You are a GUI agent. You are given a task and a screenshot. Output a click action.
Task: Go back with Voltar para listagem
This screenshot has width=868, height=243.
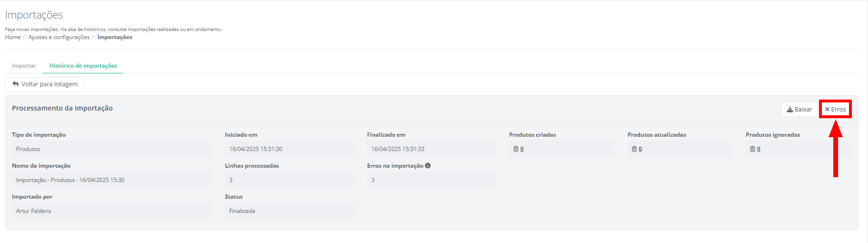point(45,84)
